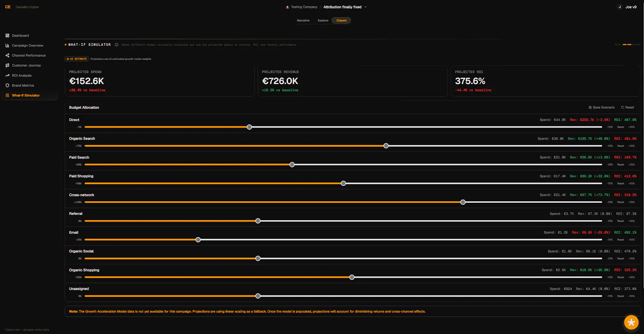Click '-44.4% vs baseline' ROI text
Viewport: 644px width, 334px height.
473,90
